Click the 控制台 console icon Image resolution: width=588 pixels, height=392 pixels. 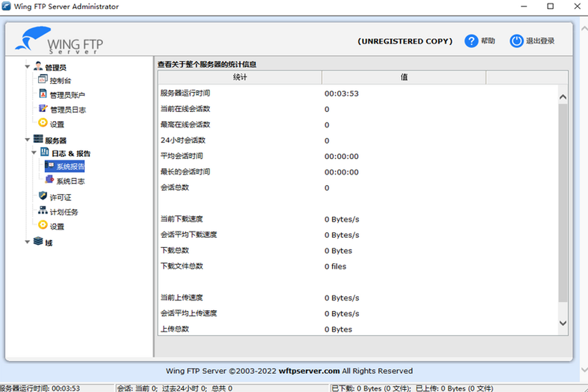(x=43, y=80)
